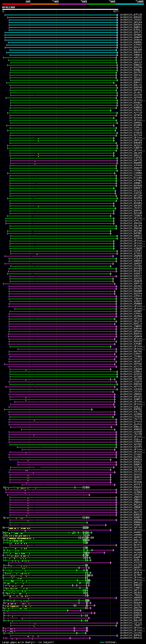The height and width of the screenshot is (644, 146).
Task: Click the orange ~40% identity legend segment
Action: coord(45,4)
